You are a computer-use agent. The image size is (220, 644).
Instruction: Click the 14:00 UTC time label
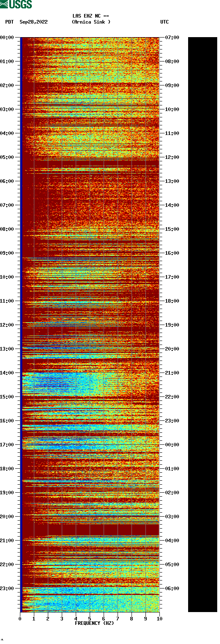click(x=172, y=205)
